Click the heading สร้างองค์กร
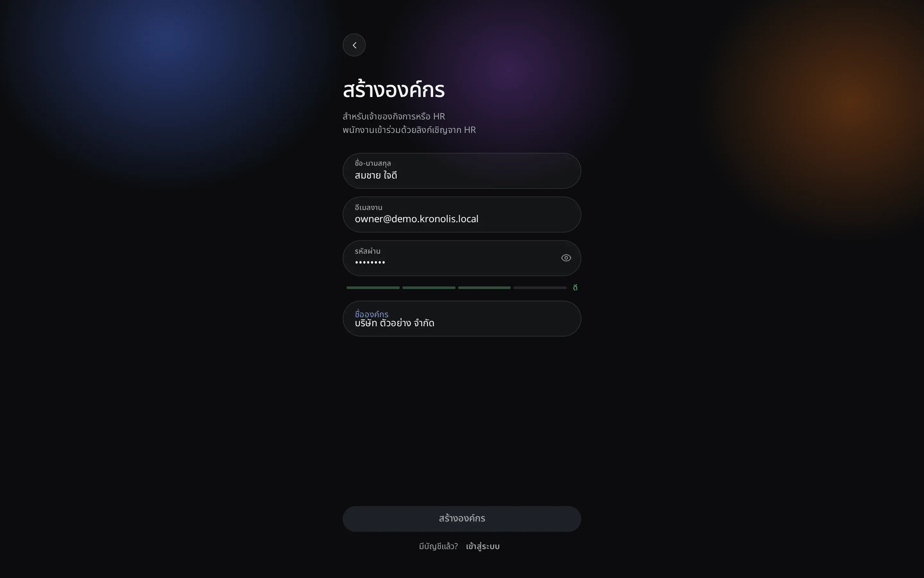This screenshot has width=924, height=578. pyautogui.click(x=394, y=90)
